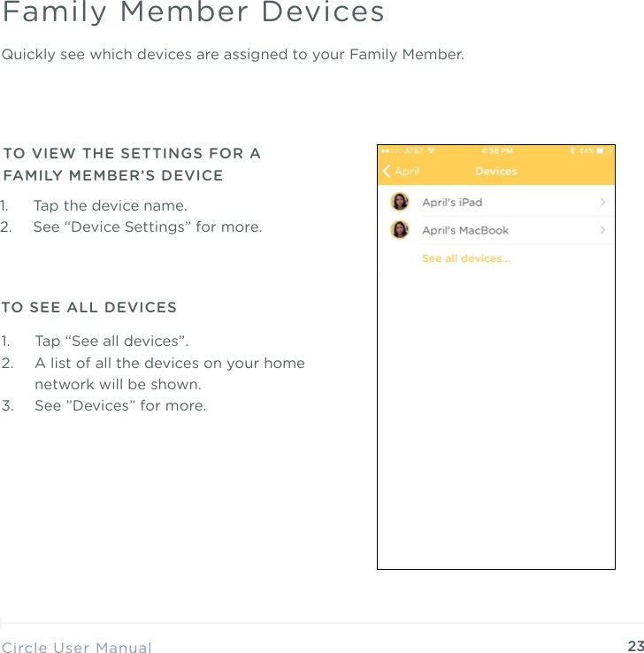Tap the "See all devices..." link
644x653 pixels.
pyautogui.click(x=466, y=258)
